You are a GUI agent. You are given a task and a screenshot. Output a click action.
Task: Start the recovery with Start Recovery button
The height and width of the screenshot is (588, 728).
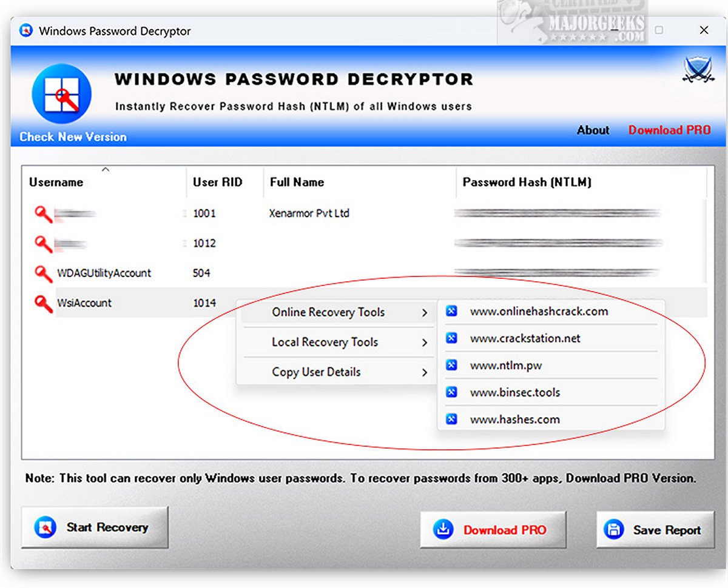pyautogui.click(x=95, y=527)
